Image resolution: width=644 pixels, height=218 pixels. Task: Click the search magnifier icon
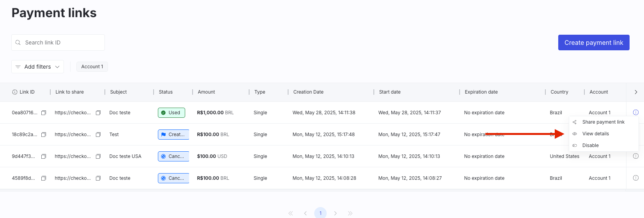click(18, 43)
